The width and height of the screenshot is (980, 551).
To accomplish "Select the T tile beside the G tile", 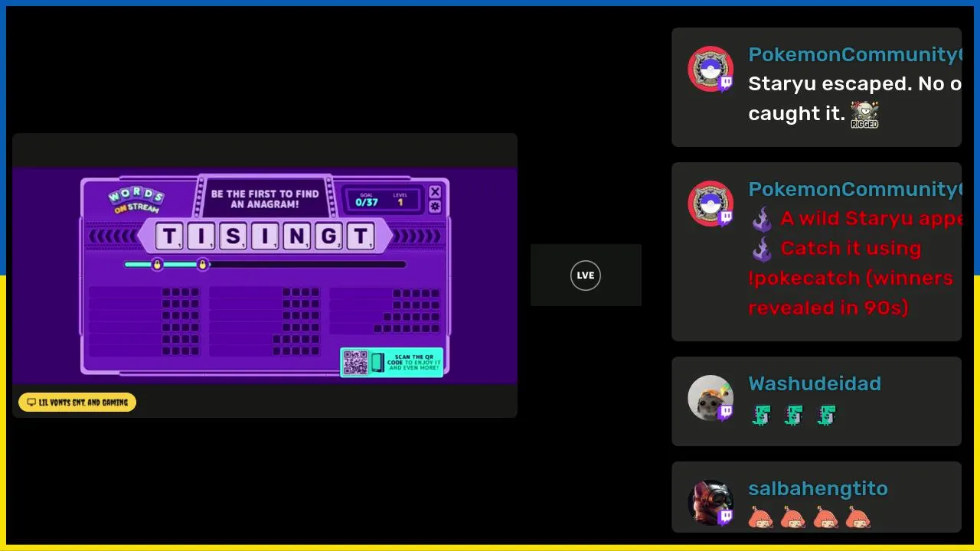I will coord(359,236).
